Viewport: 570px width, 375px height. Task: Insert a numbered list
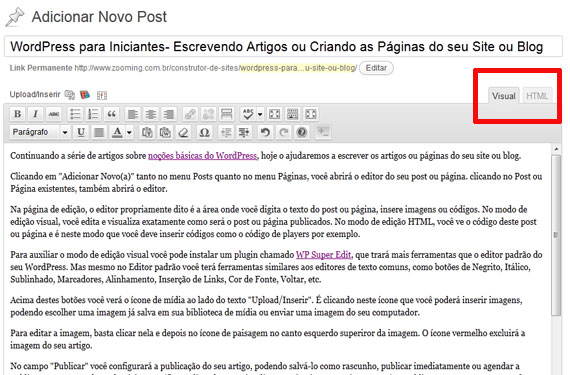click(x=93, y=114)
